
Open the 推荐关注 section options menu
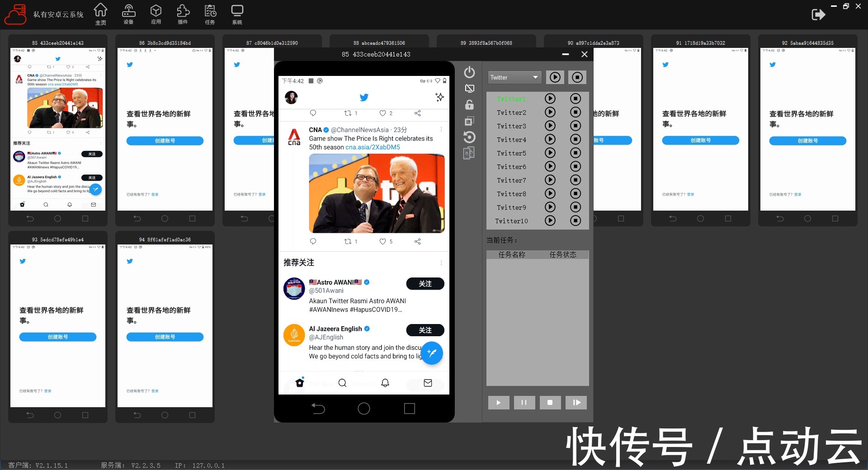point(441,263)
